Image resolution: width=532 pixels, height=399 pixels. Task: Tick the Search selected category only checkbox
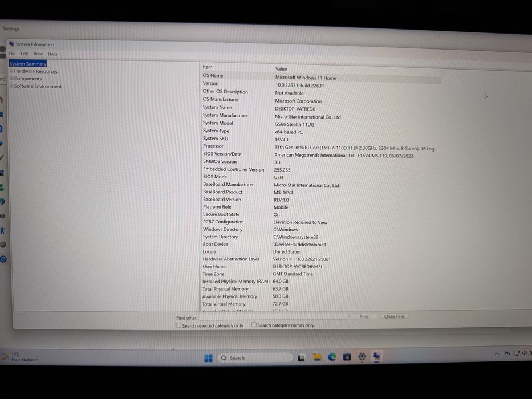click(x=178, y=325)
